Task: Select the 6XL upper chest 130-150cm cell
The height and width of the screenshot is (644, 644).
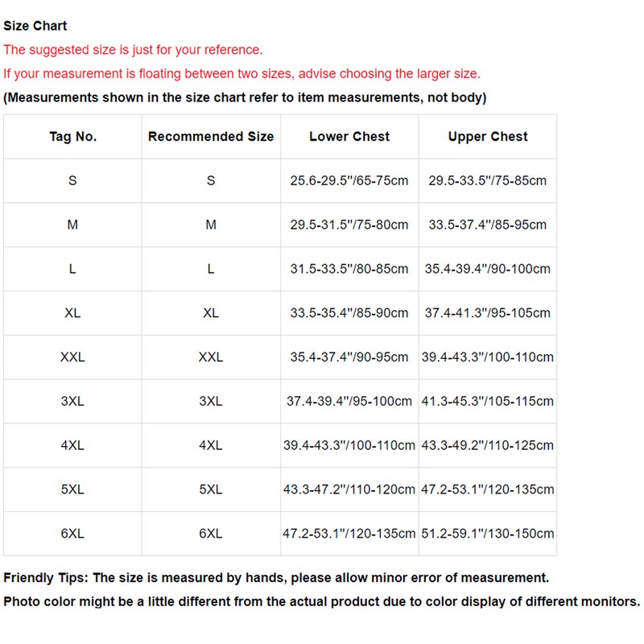Action: [488, 534]
